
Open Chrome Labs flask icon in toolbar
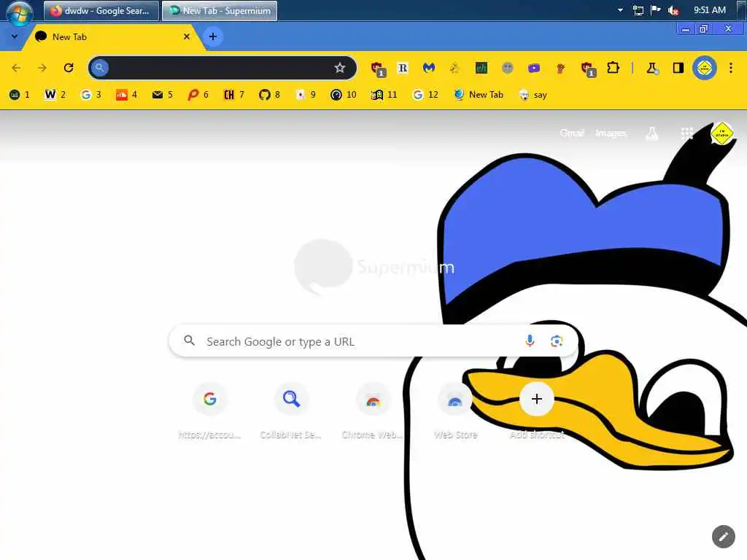tap(652, 68)
